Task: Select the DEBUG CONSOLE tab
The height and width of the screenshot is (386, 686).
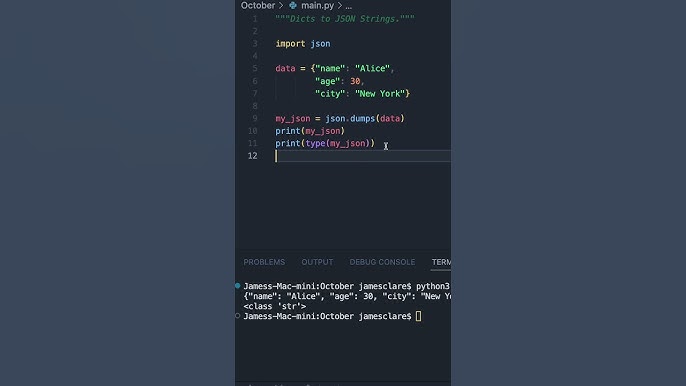Action: 382,262
